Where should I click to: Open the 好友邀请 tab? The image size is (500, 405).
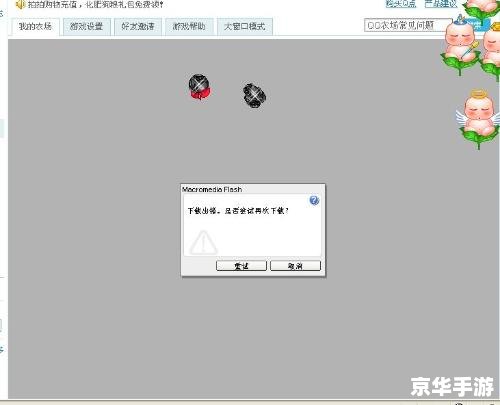click(138, 27)
